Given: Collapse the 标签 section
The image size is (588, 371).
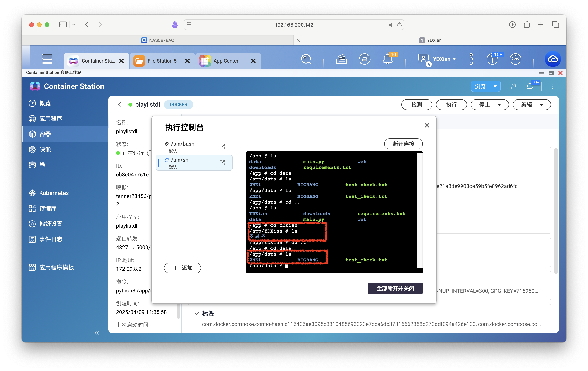Looking at the screenshot, I should [196, 314].
